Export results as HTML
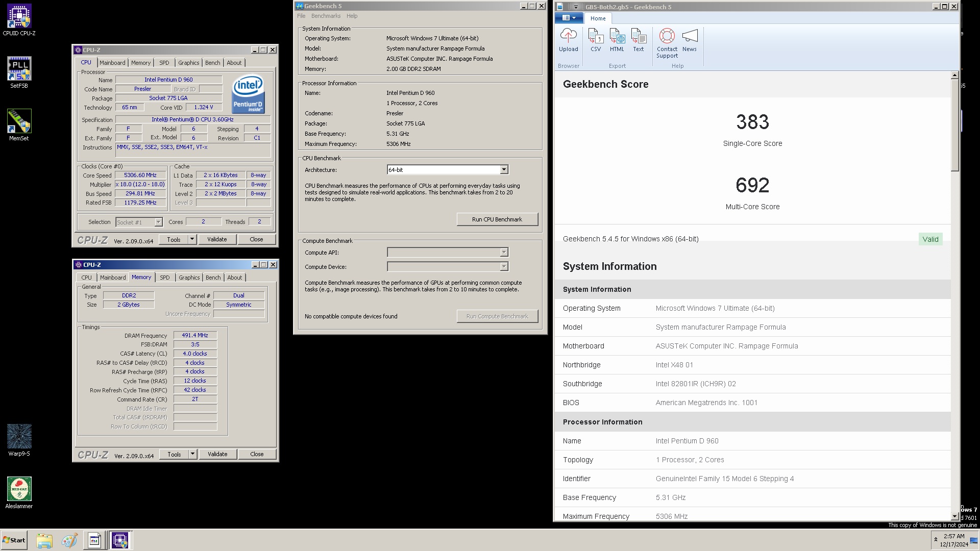 [617, 40]
